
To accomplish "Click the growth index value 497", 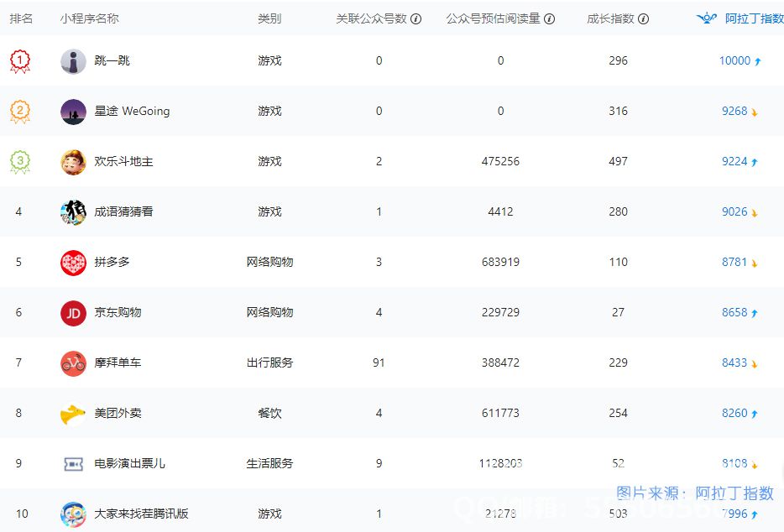I will pyautogui.click(x=618, y=161).
